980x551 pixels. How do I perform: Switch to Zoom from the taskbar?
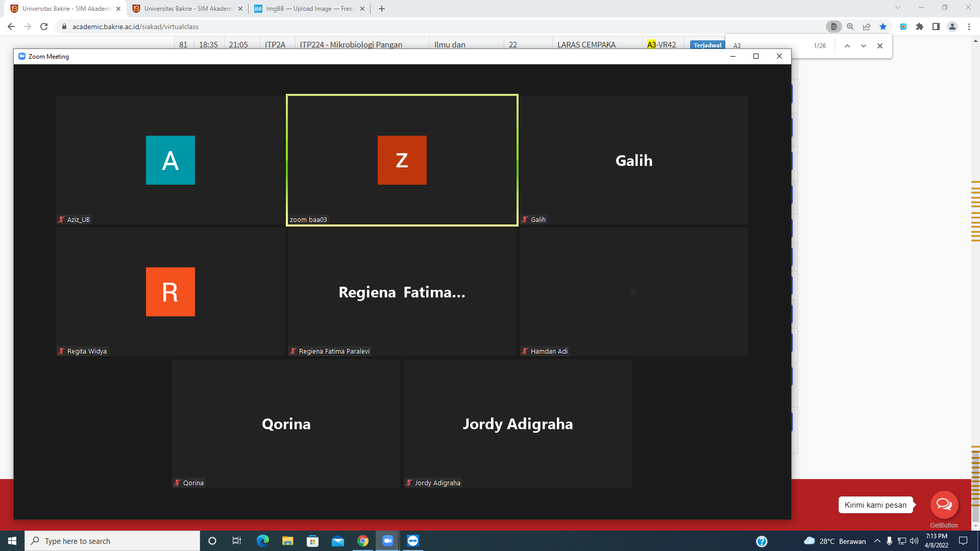click(388, 541)
